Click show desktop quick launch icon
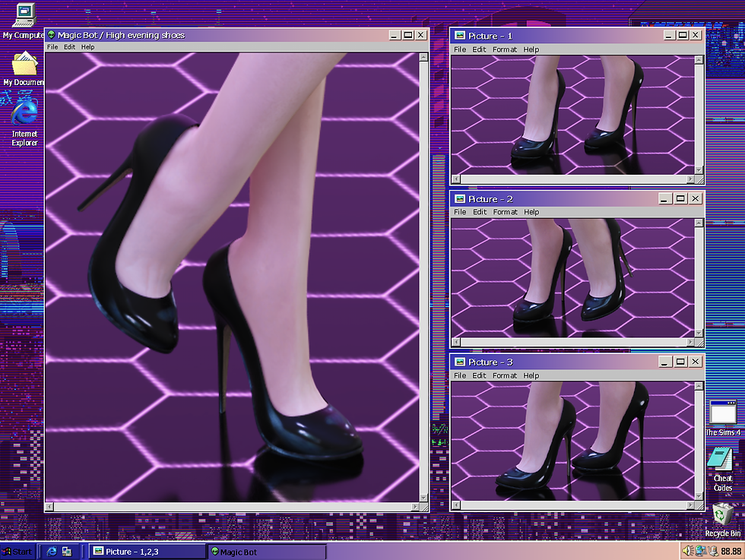745x560 pixels. point(67,552)
